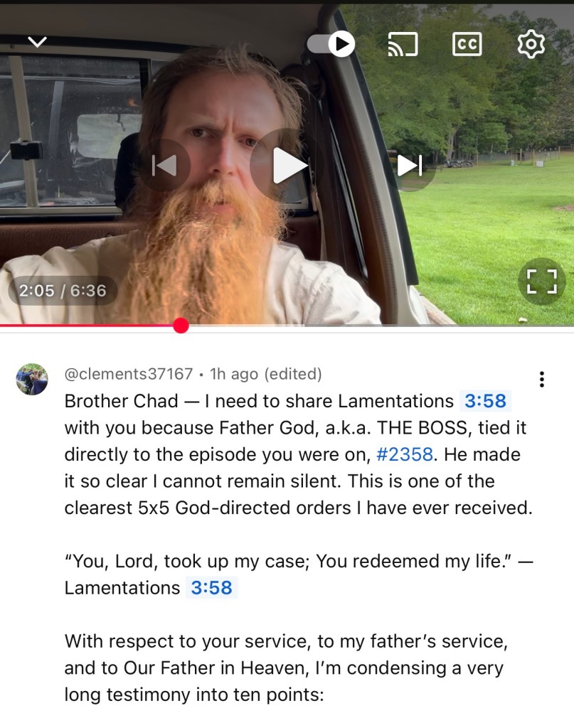Open the #2358 hashtag link

coord(405,454)
